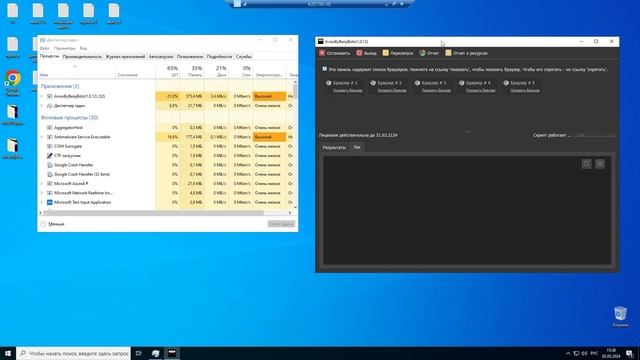Expand the Microsoft Text Input Application chevron
Image resolution: width=640 pixels, height=360 pixels.
pyautogui.click(x=42, y=202)
